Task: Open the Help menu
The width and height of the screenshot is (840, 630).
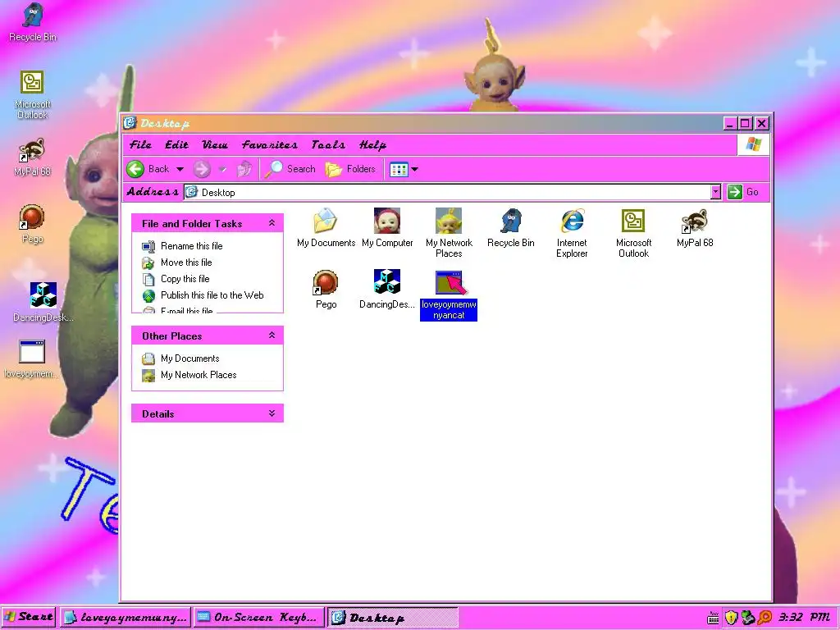Action: click(372, 144)
